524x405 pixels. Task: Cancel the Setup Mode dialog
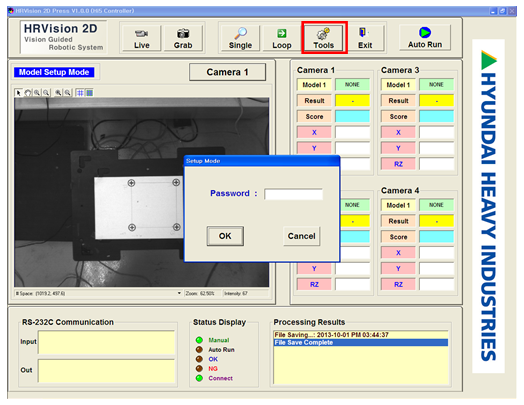coord(301,236)
